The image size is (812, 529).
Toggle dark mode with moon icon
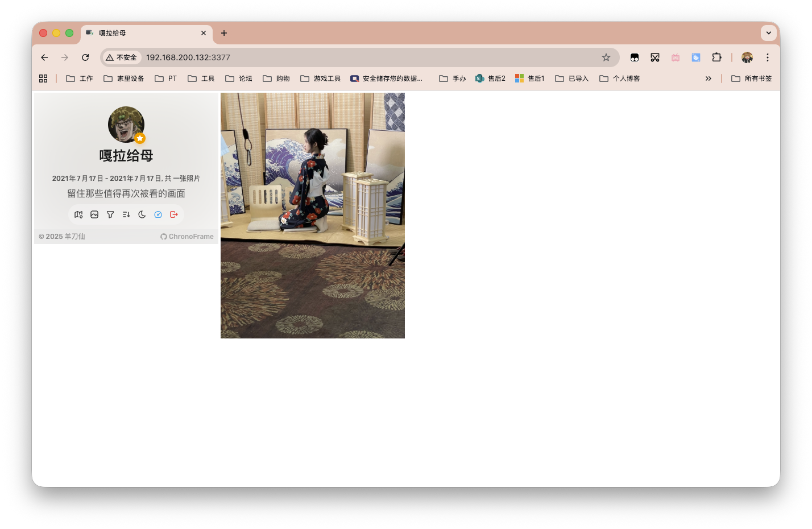[x=142, y=214]
